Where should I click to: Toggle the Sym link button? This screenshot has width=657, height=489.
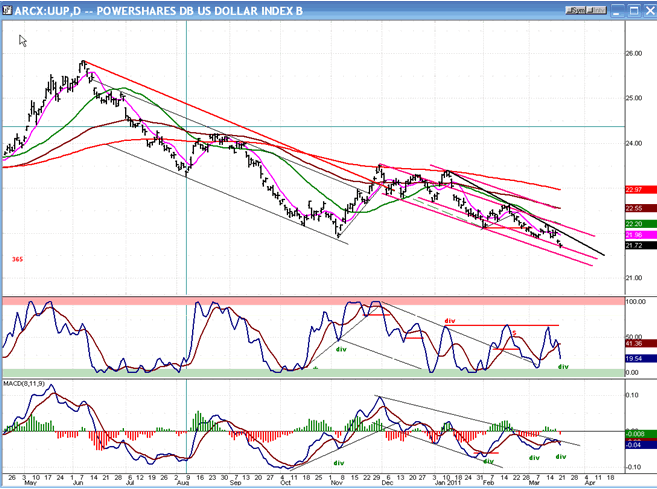pyautogui.click(x=575, y=10)
